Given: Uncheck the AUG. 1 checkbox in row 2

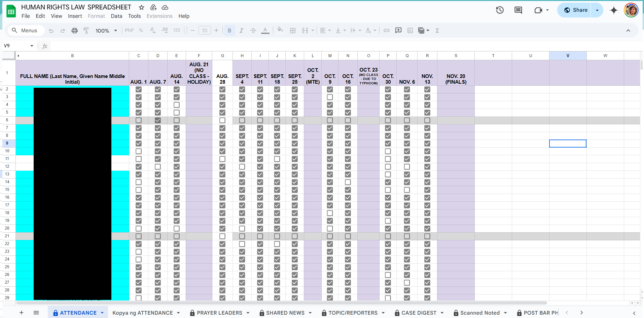Looking at the screenshot, I should pyautogui.click(x=139, y=89).
